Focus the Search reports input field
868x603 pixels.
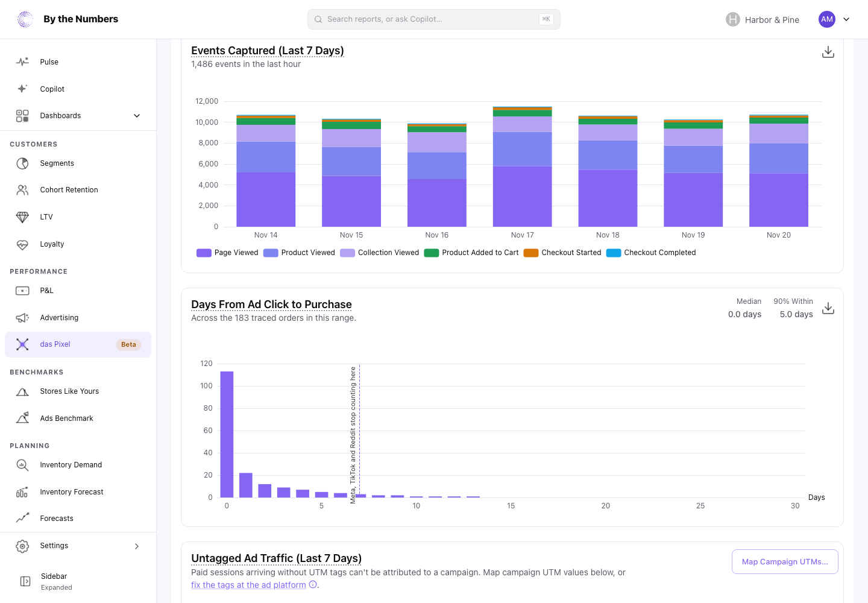(x=434, y=19)
